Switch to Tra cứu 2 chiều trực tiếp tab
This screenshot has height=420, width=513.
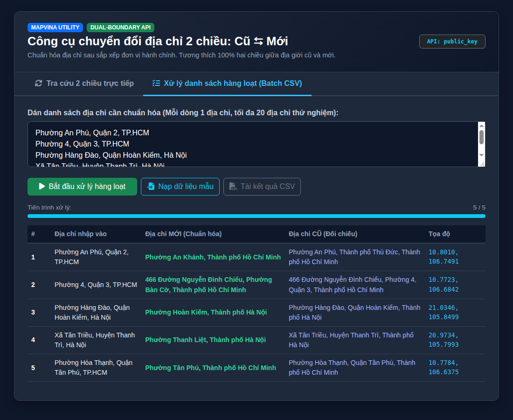(x=84, y=84)
